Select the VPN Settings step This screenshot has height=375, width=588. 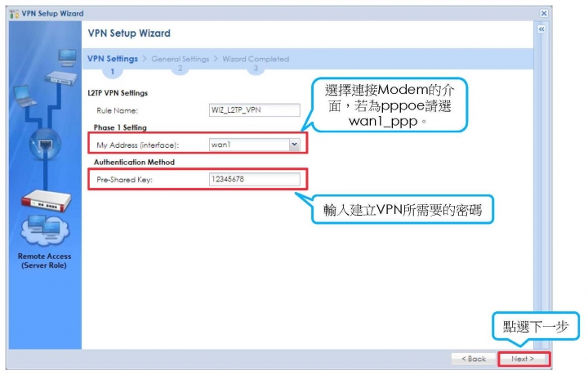coord(113,59)
